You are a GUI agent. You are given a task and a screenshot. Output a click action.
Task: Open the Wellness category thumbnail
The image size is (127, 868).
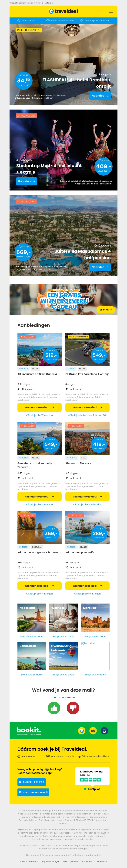63,618
